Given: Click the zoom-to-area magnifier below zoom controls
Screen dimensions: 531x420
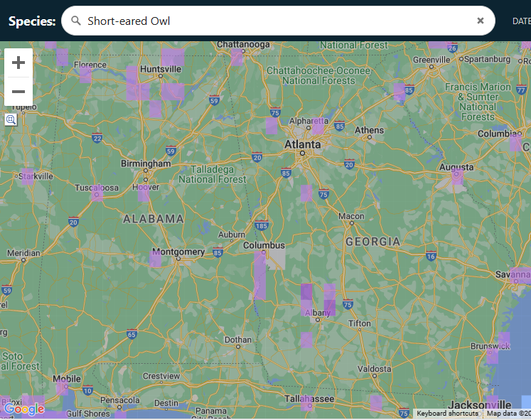Looking at the screenshot, I should tap(11, 119).
